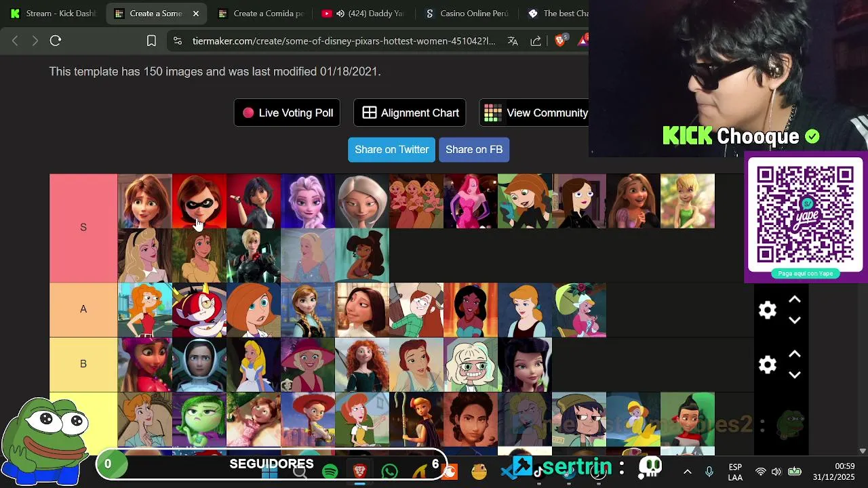
Task: Move tier B down with arrow
Action: (x=795, y=375)
